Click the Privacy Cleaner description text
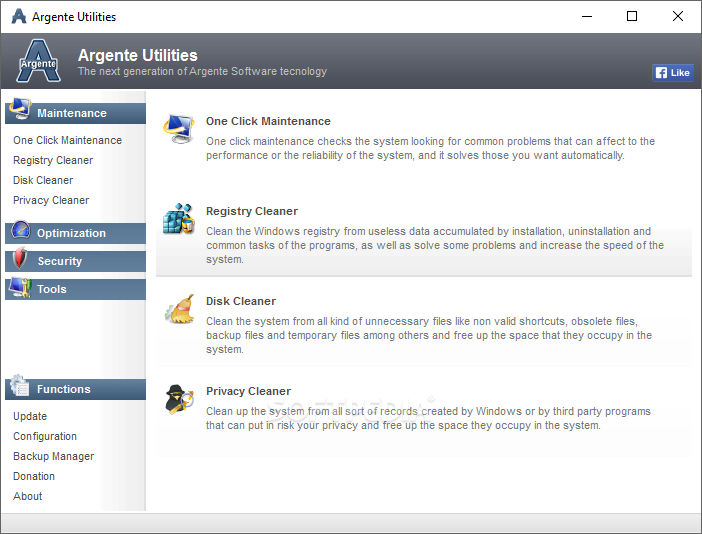The width and height of the screenshot is (702, 534). click(428, 418)
